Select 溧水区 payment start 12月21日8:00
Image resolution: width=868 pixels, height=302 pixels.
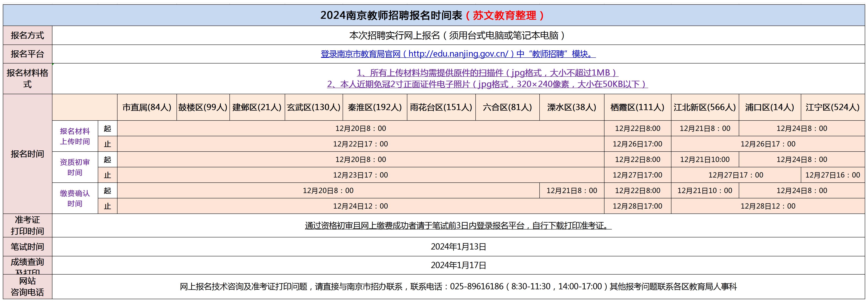pos(572,190)
